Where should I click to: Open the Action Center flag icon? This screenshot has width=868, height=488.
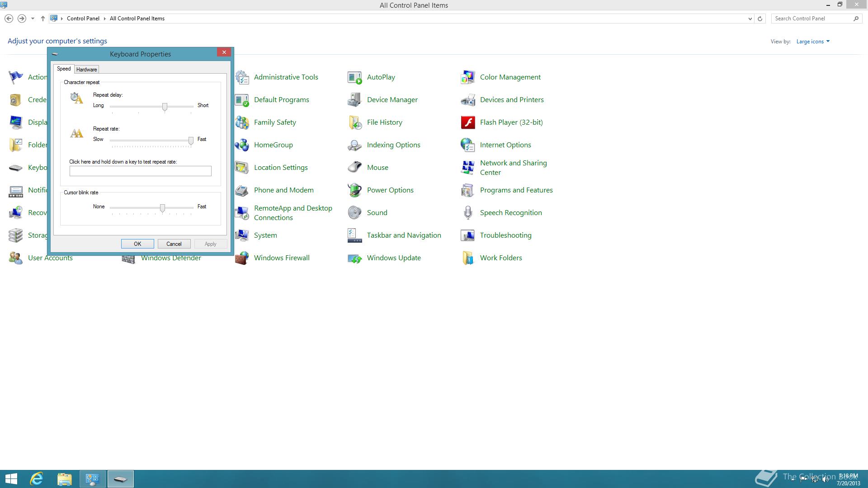click(16, 77)
